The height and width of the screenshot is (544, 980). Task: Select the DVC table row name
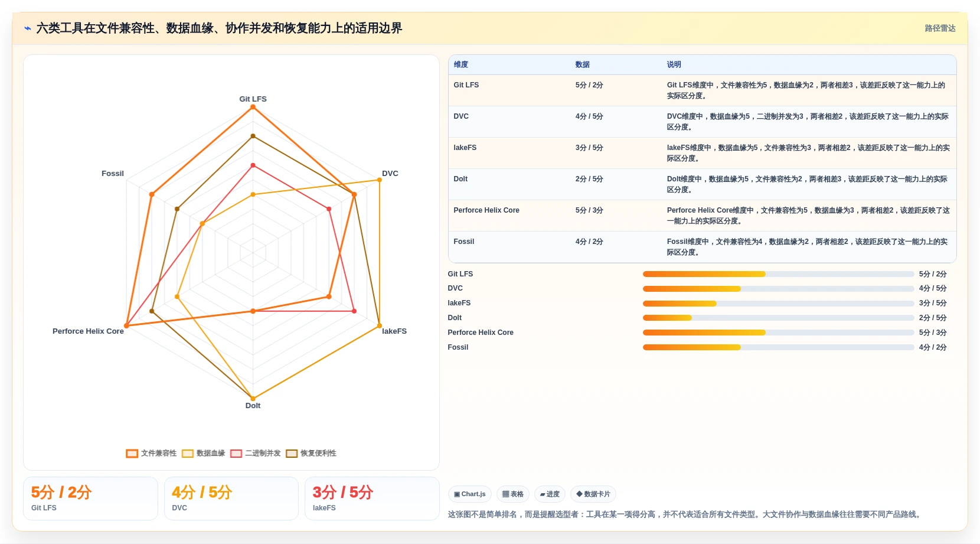point(461,116)
